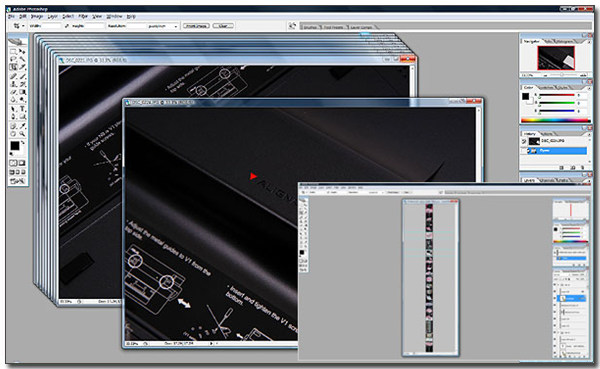600x369 pixels.
Task: Swap foreground and background colors arrow
Action: pos(23,142)
